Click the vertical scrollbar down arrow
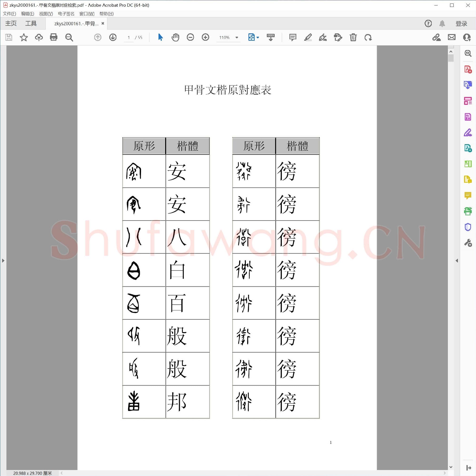 point(451,467)
